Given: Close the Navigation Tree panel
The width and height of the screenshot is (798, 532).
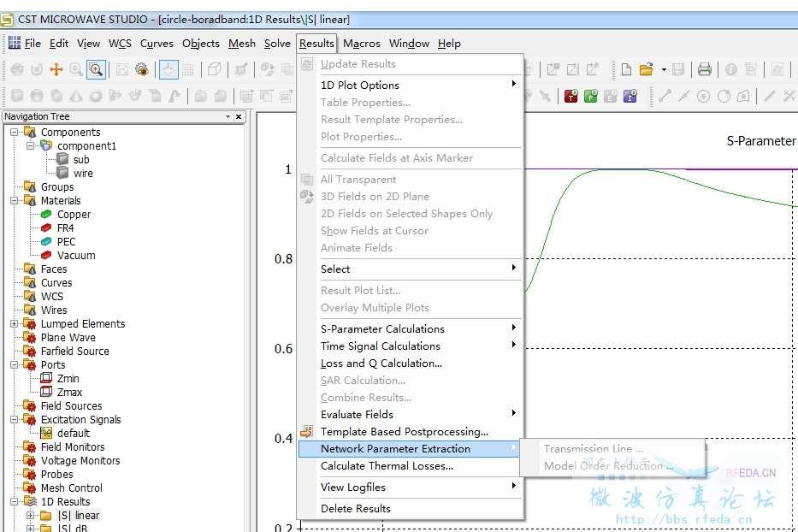Looking at the screenshot, I should coord(238,116).
